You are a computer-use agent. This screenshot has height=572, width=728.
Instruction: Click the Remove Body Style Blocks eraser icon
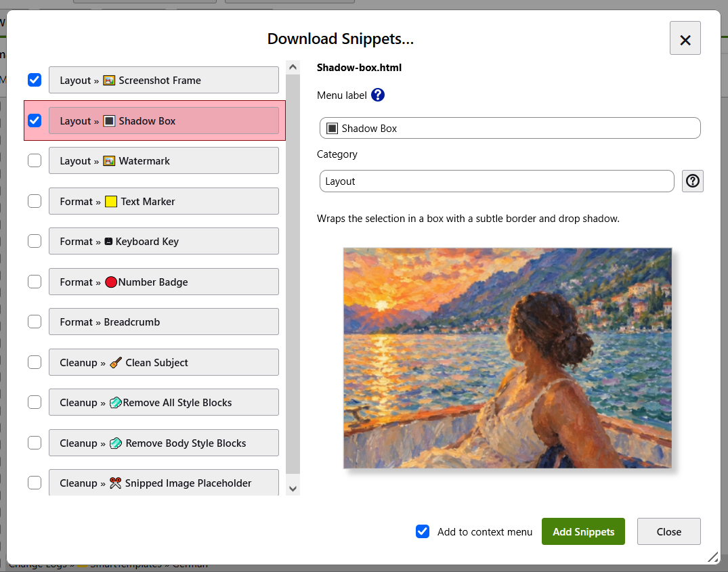[116, 443]
